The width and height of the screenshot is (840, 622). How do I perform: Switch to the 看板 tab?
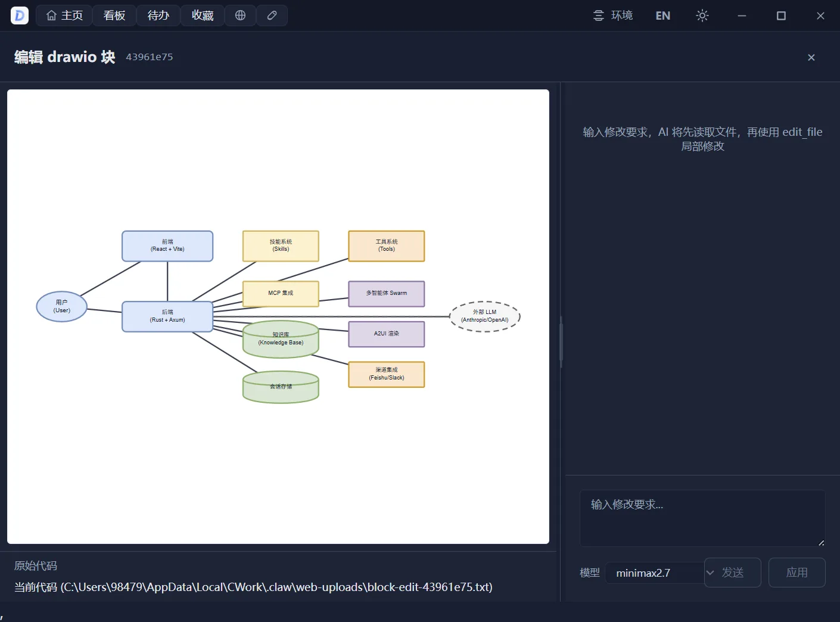114,15
